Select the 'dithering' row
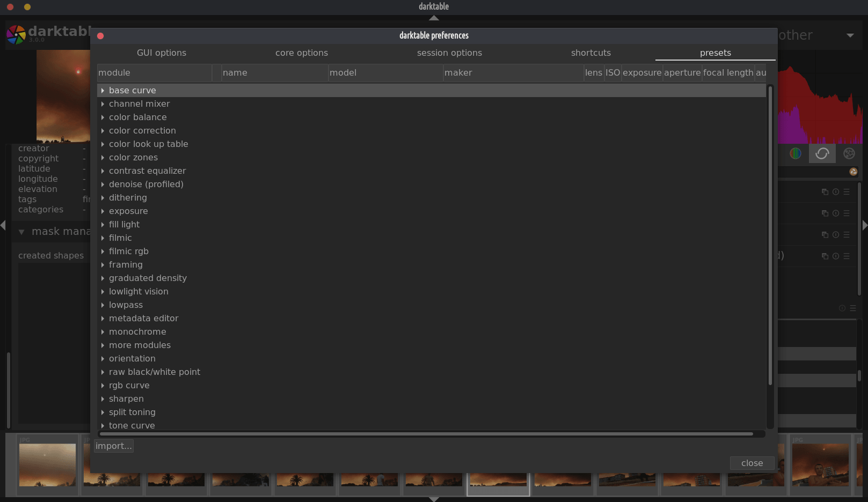This screenshot has height=502, width=868. click(432, 198)
